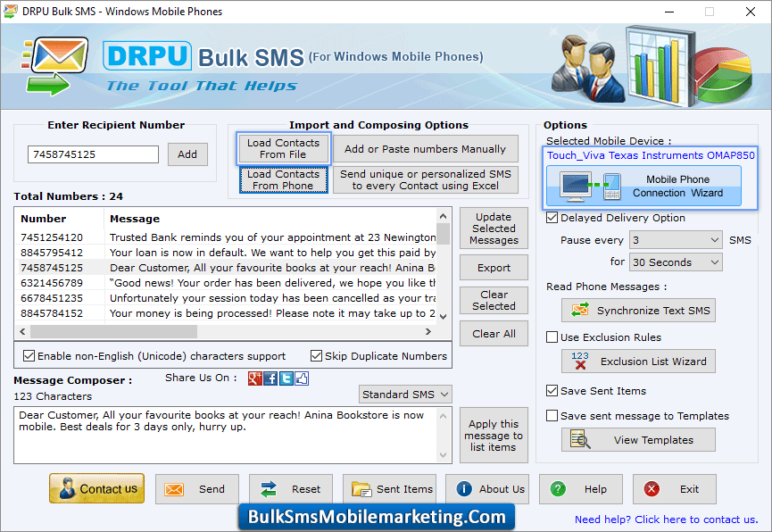Check Save sent message to Templates
This screenshot has width=772, height=532.
[552, 416]
